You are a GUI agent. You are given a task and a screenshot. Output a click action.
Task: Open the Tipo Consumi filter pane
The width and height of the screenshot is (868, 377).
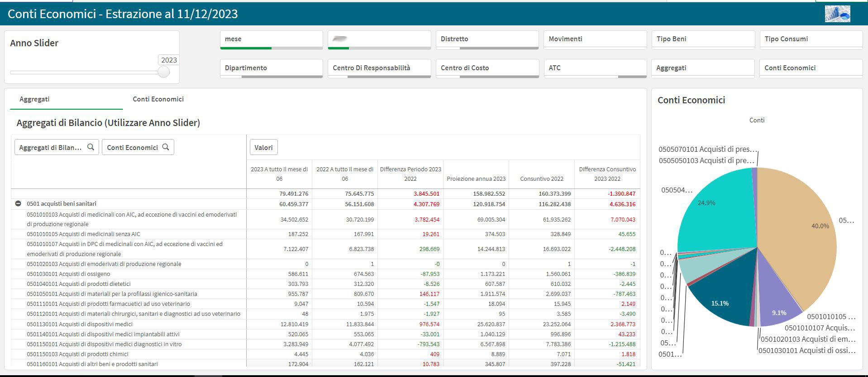point(811,40)
